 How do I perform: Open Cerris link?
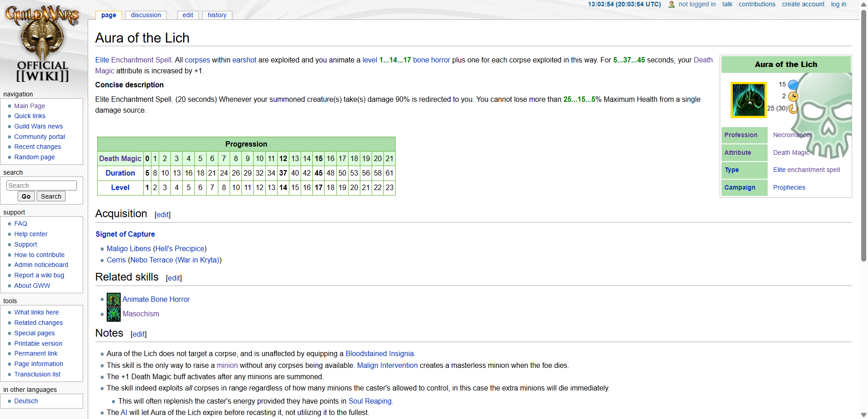tap(116, 260)
